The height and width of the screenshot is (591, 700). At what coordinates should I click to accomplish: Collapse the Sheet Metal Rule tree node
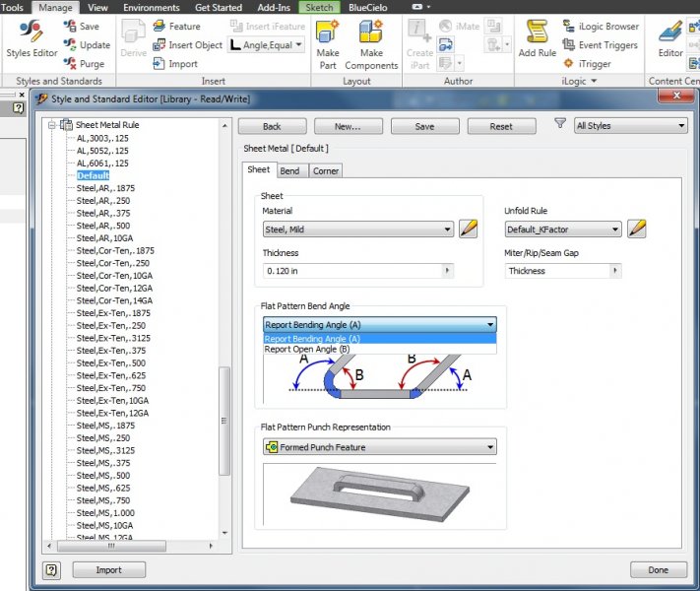point(52,125)
